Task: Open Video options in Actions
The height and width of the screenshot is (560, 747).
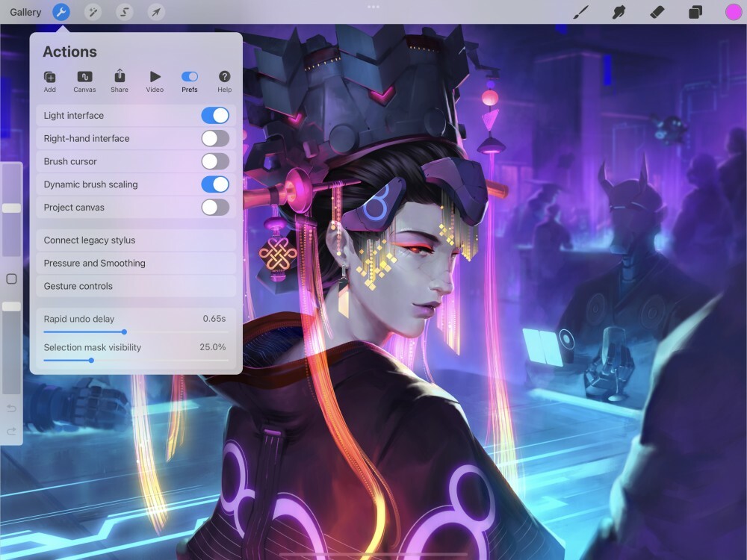Action: [155, 77]
